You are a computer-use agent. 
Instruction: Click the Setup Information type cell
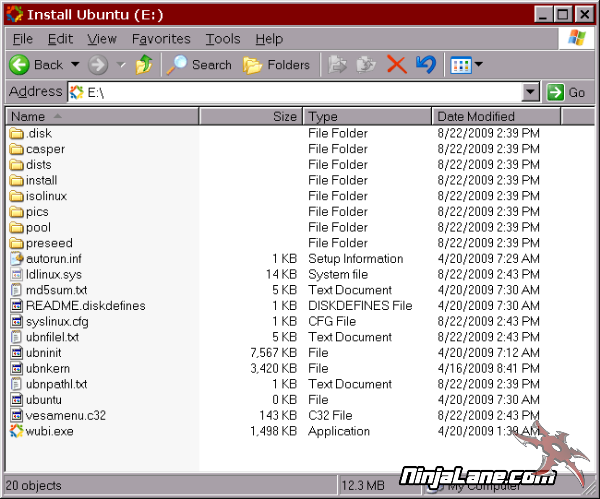(355, 259)
